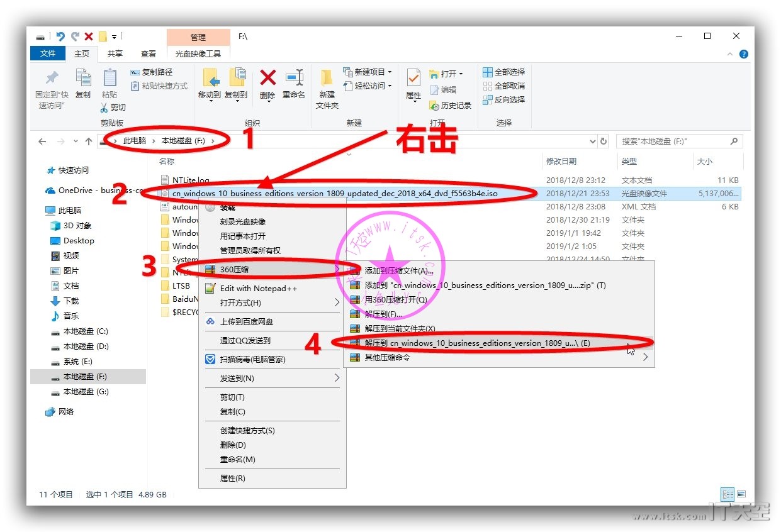This screenshot has height=532, width=781.
Task: Open the Open (打开) dropdown in the ribbon
Action: (x=446, y=74)
